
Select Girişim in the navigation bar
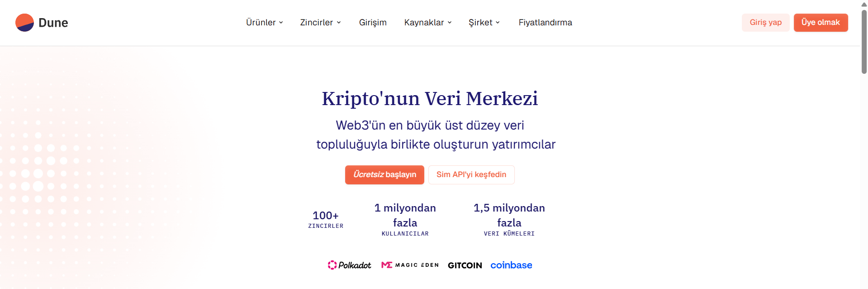click(x=373, y=22)
